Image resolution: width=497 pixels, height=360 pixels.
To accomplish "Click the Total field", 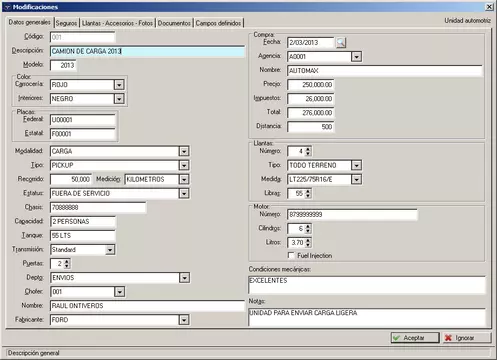I will pos(310,113).
